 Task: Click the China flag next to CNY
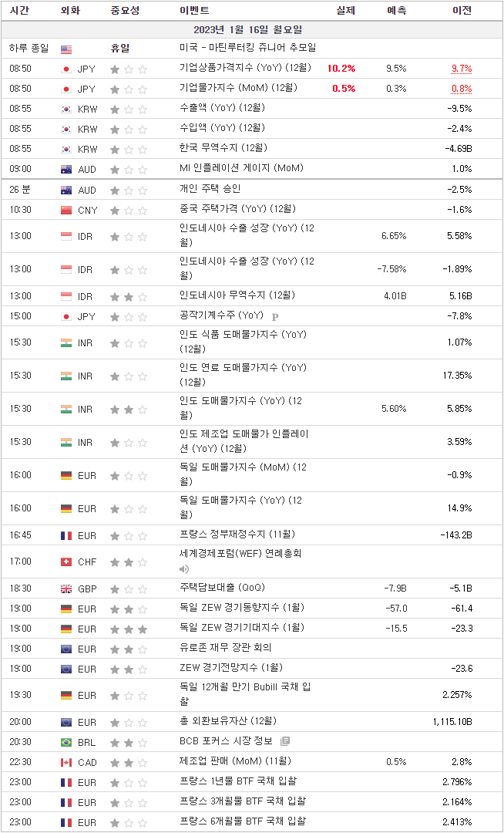[x=66, y=210]
